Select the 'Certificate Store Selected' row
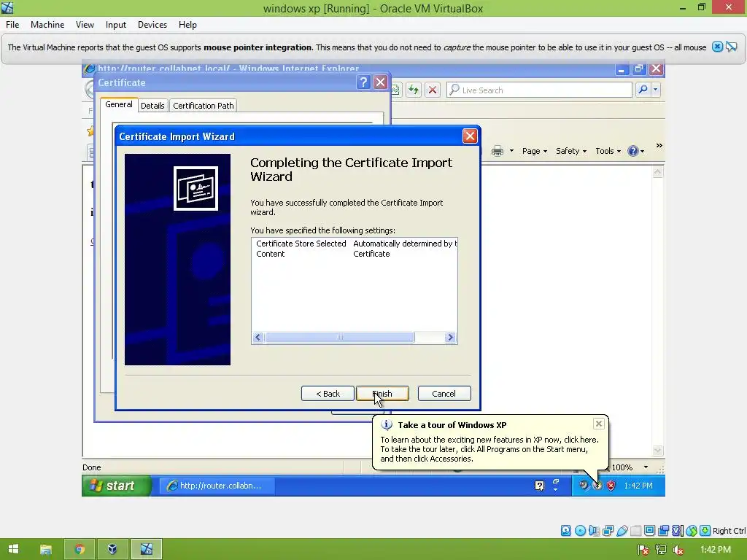 pyautogui.click(x=355, y=244)
